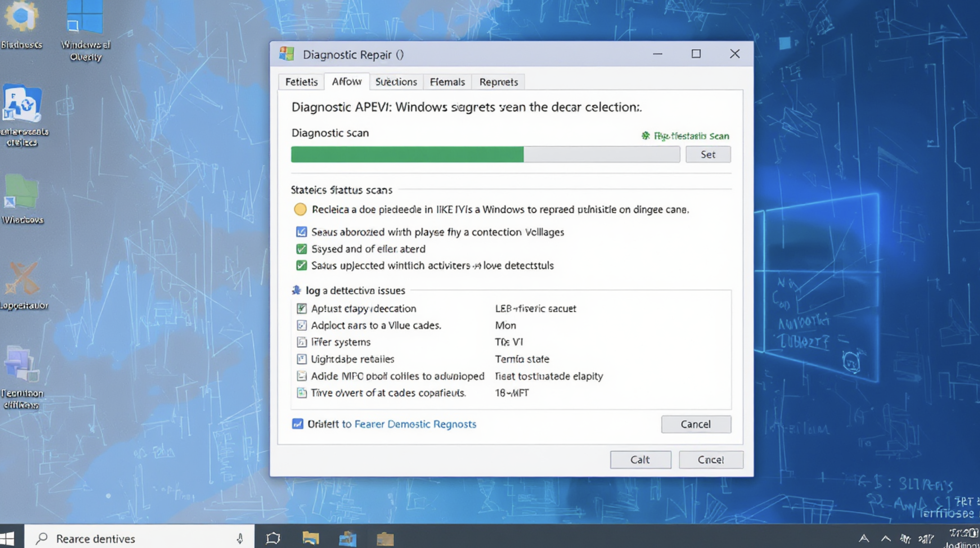Follow the 'Fearer Demestic Regnosts' link
This screenshot has width=980, height=548.
click(x=415, y=424)
